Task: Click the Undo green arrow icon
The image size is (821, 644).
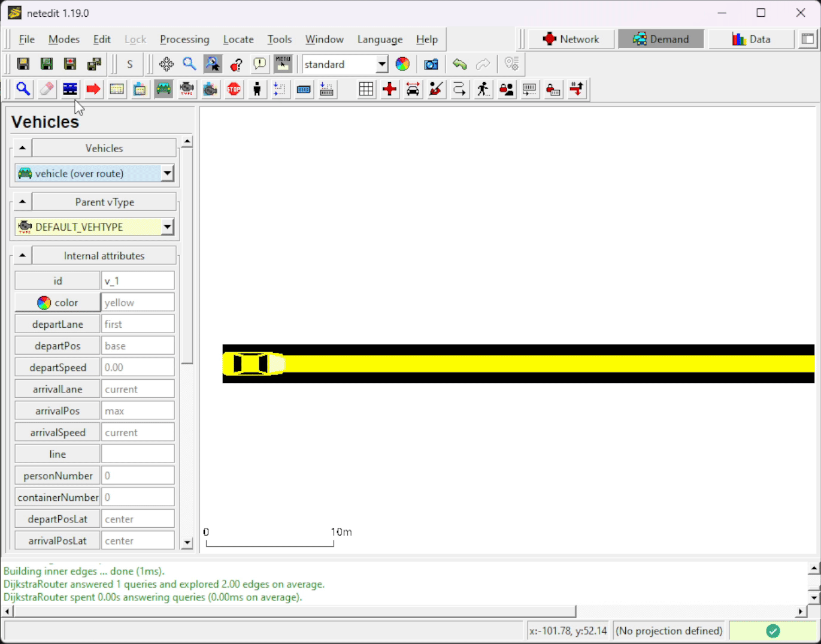Action: click(x=459, y=64)
